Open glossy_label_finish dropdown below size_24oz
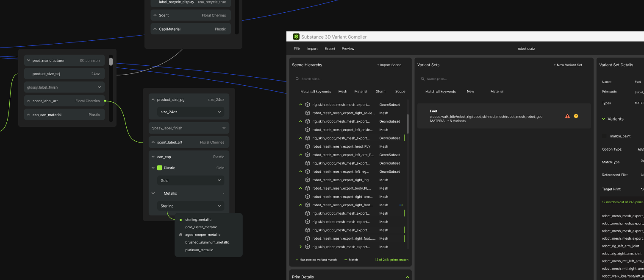The image size is (644, 280). [189, 128]
